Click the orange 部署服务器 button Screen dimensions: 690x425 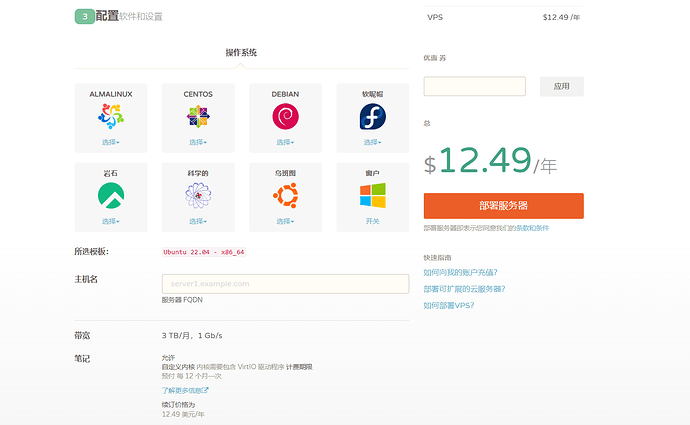[x=504, y=205]
